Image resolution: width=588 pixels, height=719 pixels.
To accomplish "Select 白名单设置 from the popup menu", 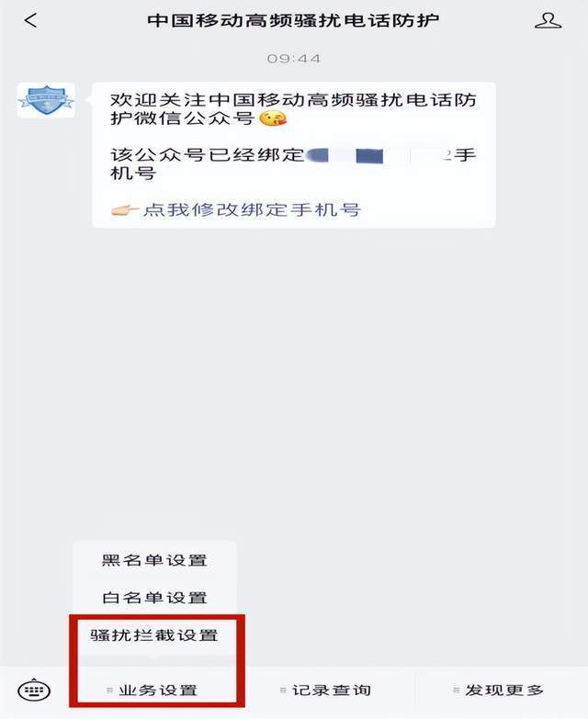I will (x=154, y=598).
